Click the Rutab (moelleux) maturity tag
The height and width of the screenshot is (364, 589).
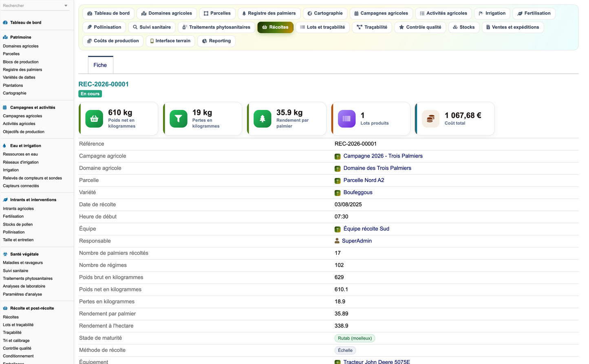(355, 338)
